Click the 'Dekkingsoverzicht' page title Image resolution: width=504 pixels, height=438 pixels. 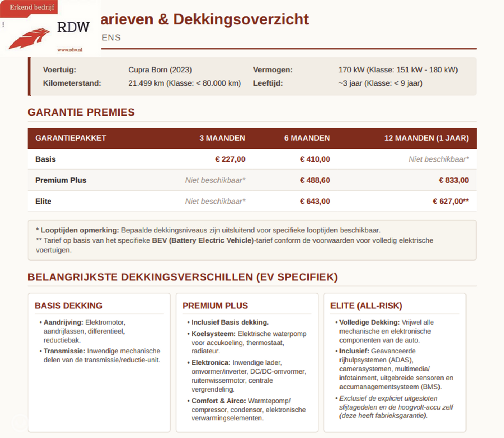click(241, 19)
